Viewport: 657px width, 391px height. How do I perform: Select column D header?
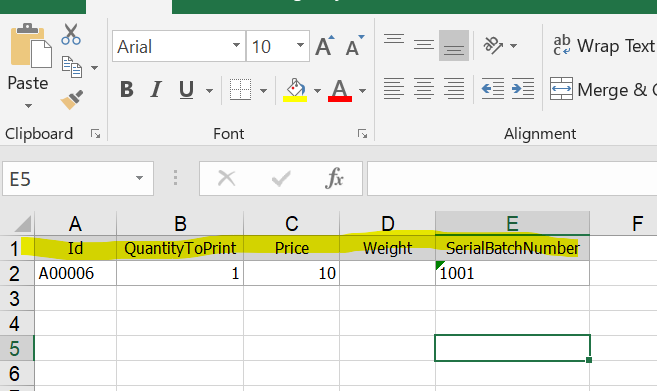(x=388, y=223)
